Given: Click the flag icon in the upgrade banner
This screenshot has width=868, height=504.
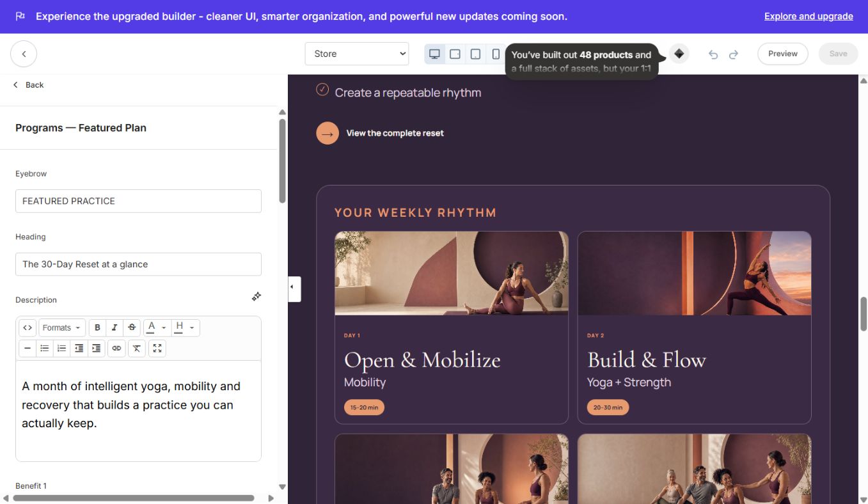Looking at the screenshot, I should click(x=20, y=16).
